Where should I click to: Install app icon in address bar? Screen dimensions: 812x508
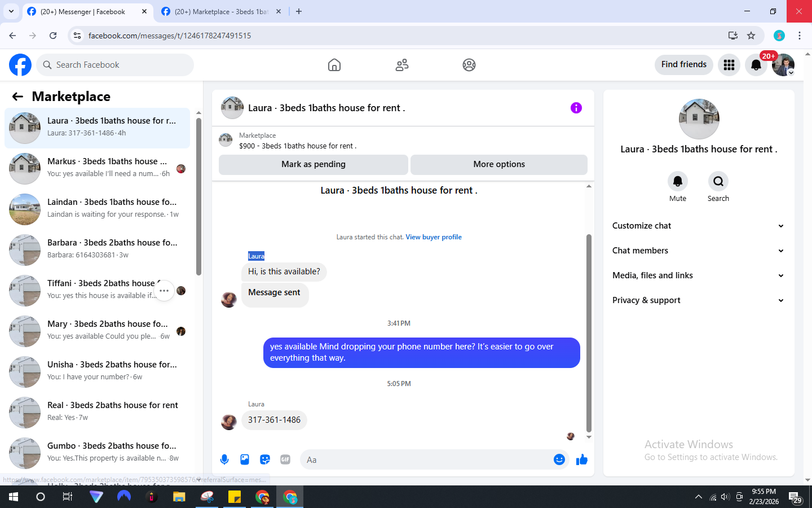click(733, 36)
